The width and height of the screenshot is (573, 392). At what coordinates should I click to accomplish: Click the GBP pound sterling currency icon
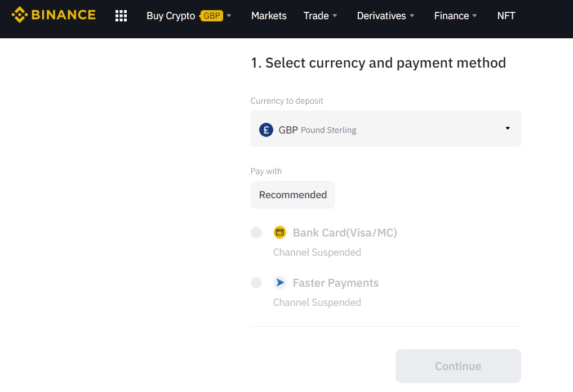coord(266,130)
